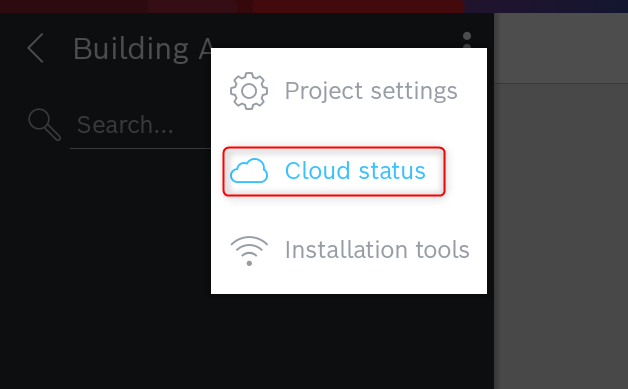Go back using the left arrow icon
Viewport: 628px width, 389px height.
[x=35, y=48]
